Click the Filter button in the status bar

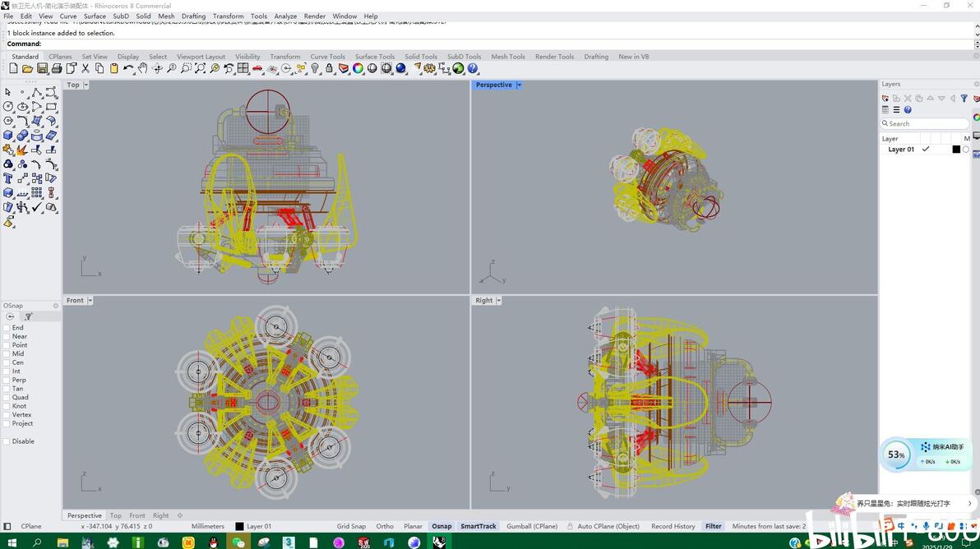(x=713, y=526)
